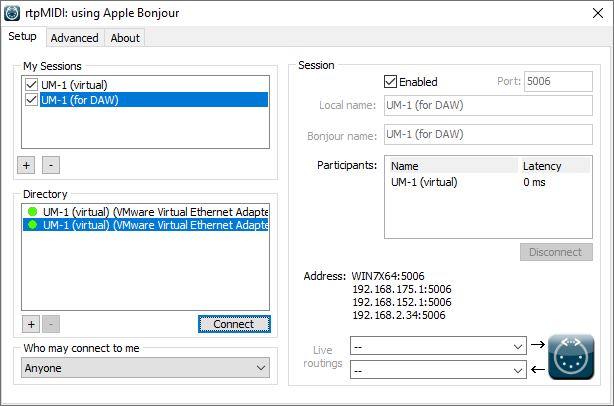The image size is (614, 406).
Task: Select UM-1 (virtual) participant row
Action: click(488, 182)
